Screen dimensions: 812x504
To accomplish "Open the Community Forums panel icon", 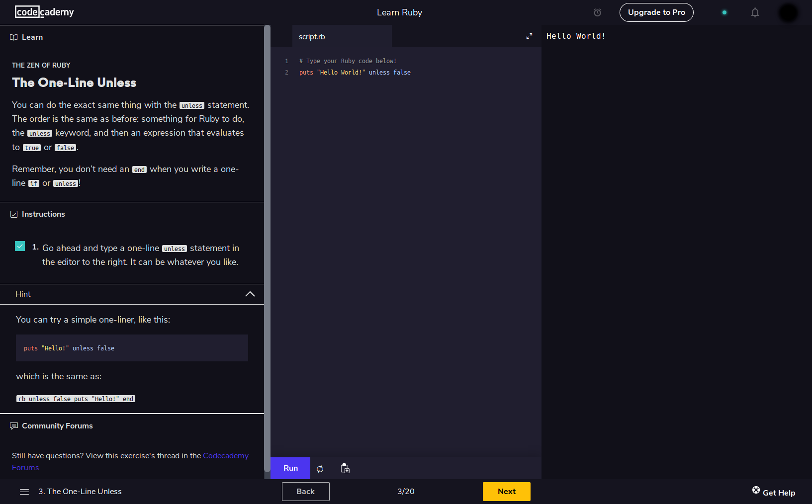I will [13, 425].
